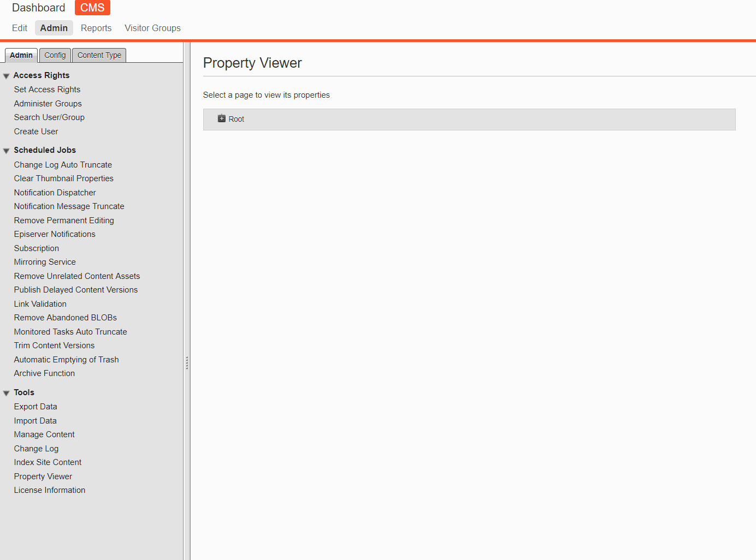
Task: Open Visitor Groups
Action: 152,28
